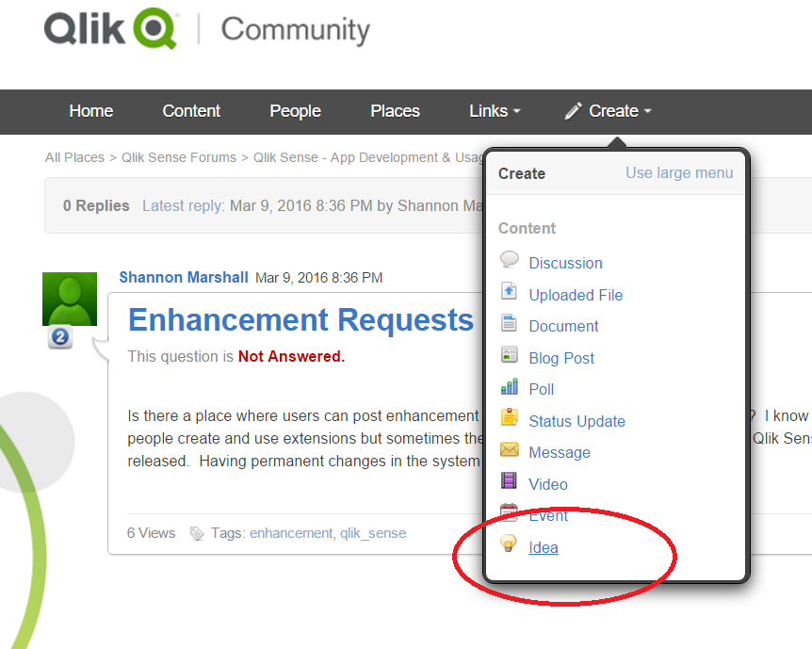Click the Content heading in the Create menu
The height and width of the screenshot is (649, 812).
coord(527,228)
